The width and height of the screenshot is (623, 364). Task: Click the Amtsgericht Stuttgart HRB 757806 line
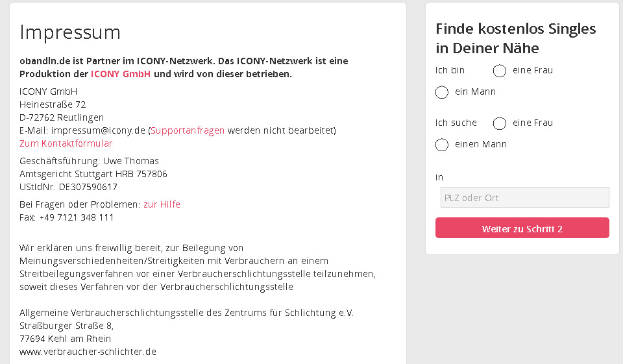pos(93,174)
